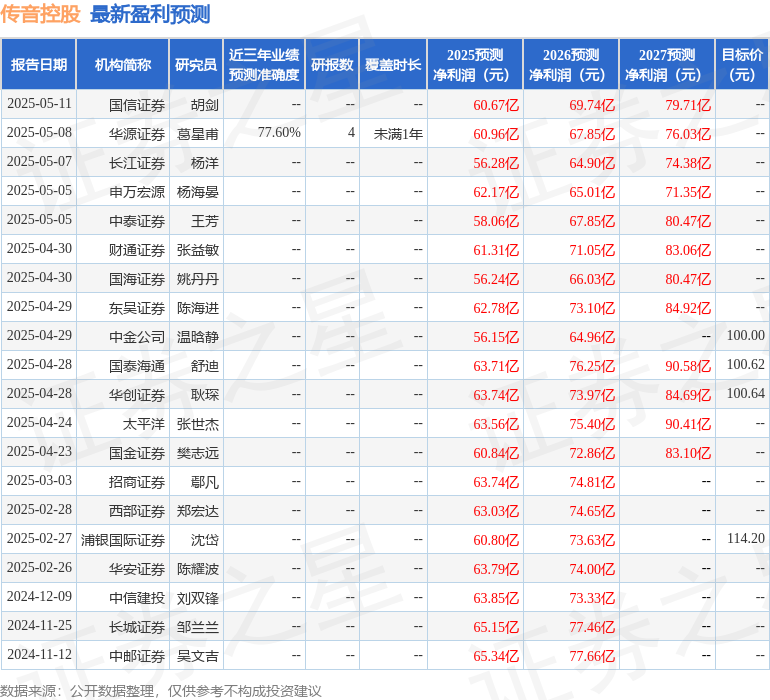Click the 目标价(元) column header

742,64
